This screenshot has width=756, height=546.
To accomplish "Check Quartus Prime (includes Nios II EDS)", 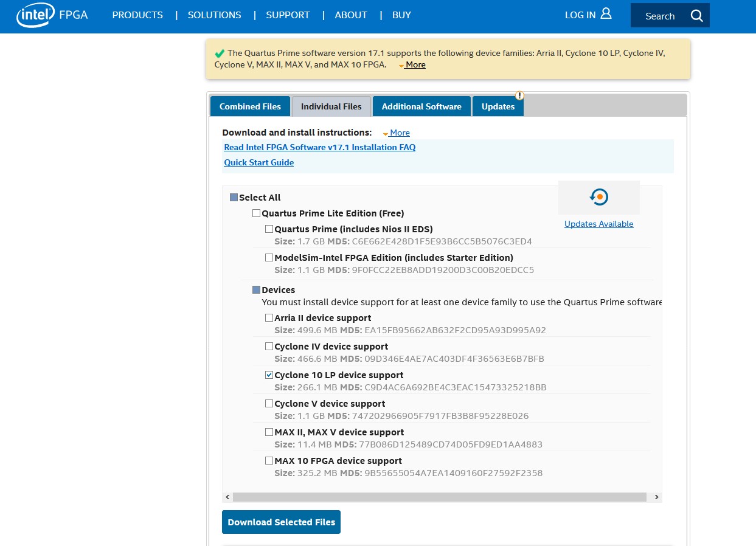I will point(269,229).
